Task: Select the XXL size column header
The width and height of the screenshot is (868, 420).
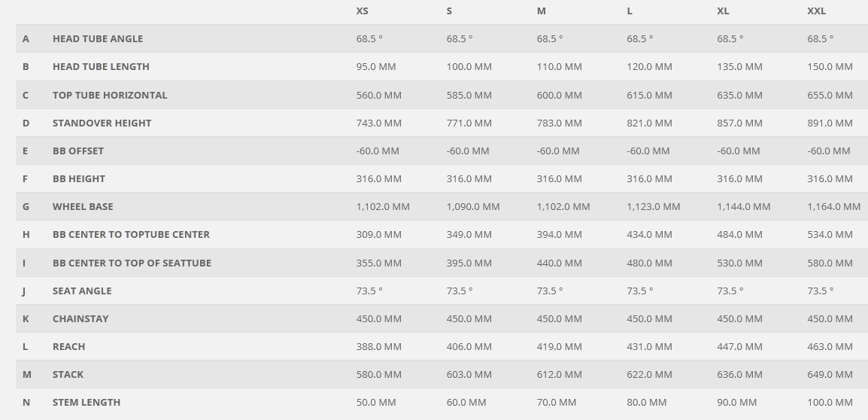Action: [x=817, y=11]
